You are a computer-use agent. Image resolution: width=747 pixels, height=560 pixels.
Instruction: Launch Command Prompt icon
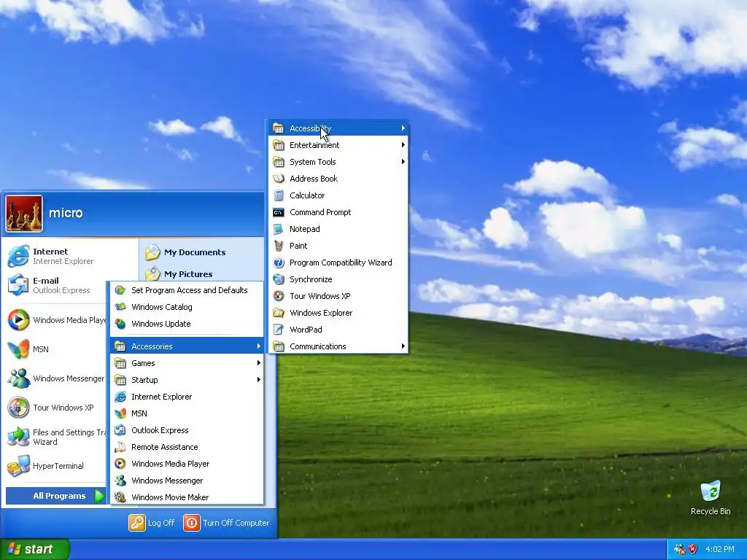pos(279,212)
